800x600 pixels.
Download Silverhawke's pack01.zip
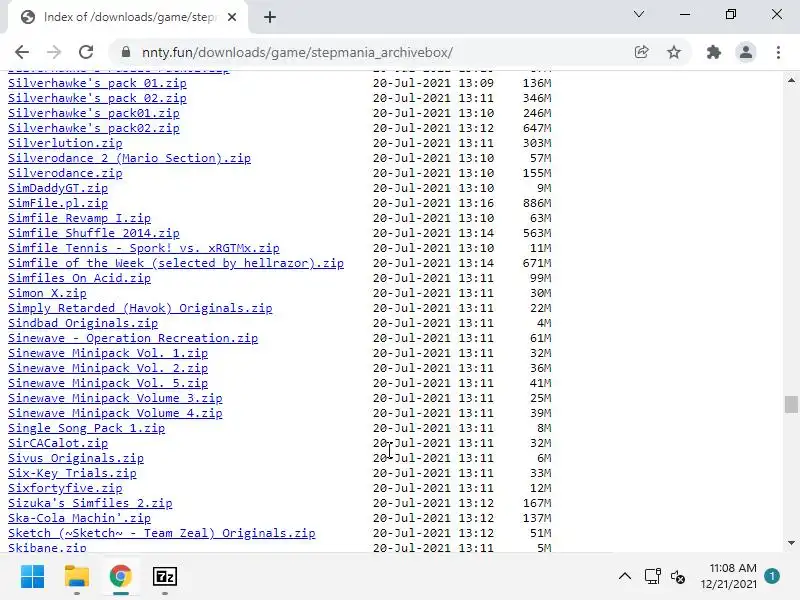click(93, 113)
